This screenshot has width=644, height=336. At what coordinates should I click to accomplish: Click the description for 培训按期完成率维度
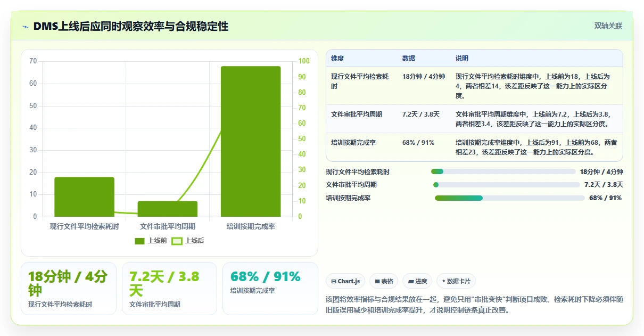coord(536,147)
